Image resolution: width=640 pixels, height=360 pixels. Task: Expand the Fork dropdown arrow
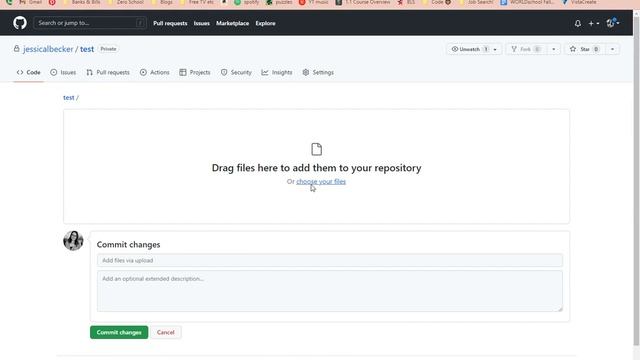(553, 49)
